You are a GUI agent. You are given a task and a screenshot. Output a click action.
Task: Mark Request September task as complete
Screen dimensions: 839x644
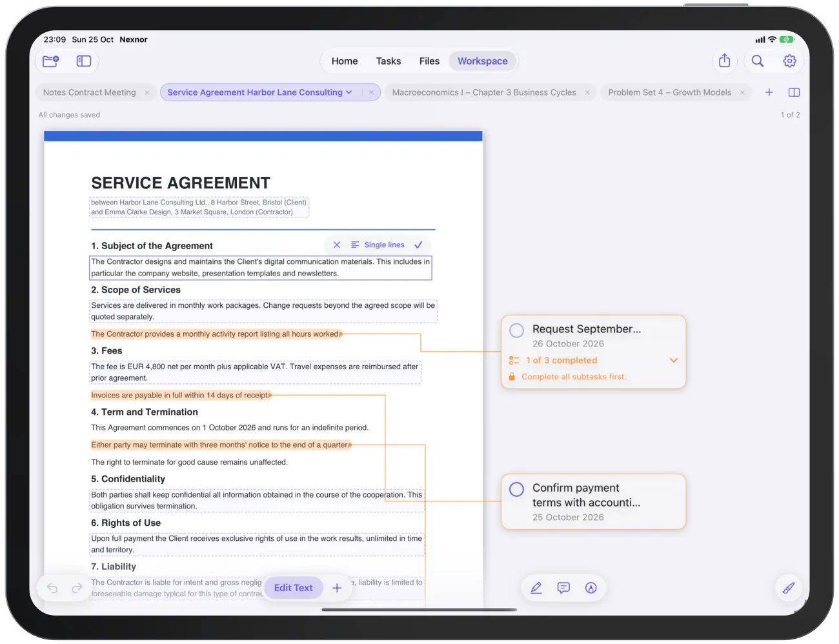pos(516,330)
